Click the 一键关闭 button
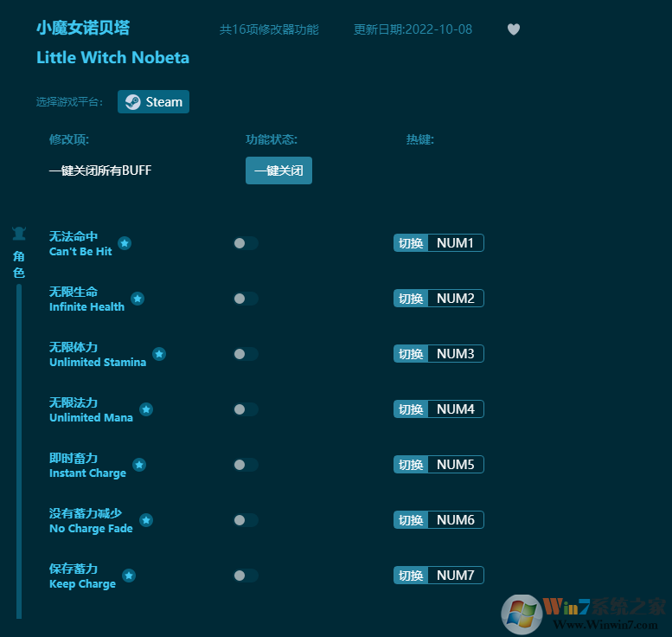Image resolution: width=672 pixels, height=637 pixels. coord(278,171)
